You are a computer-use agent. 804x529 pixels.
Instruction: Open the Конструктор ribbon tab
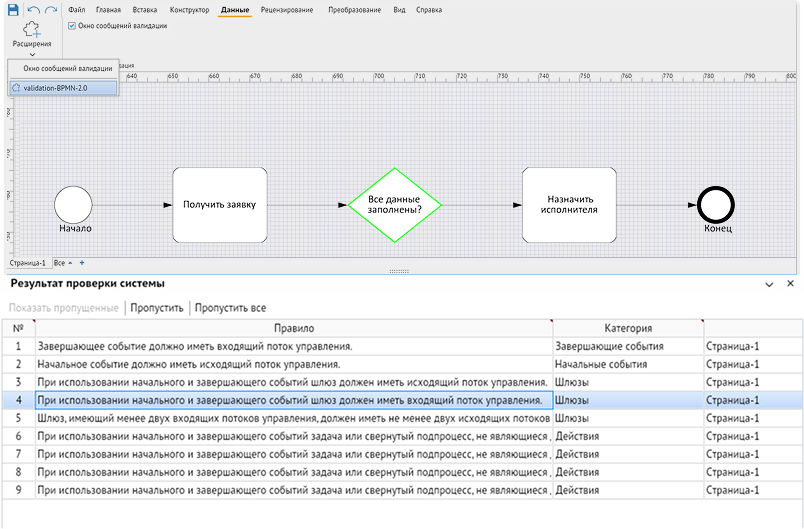click(189, 10)
